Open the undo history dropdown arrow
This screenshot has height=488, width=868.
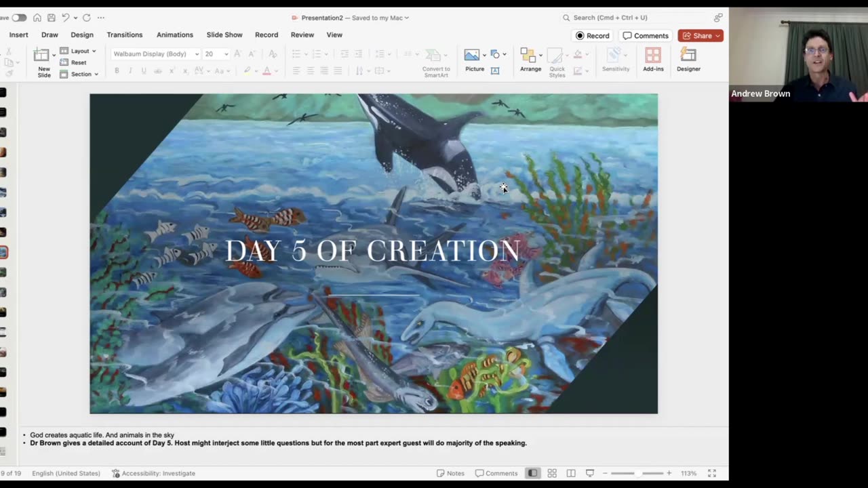tap(75, 18)
